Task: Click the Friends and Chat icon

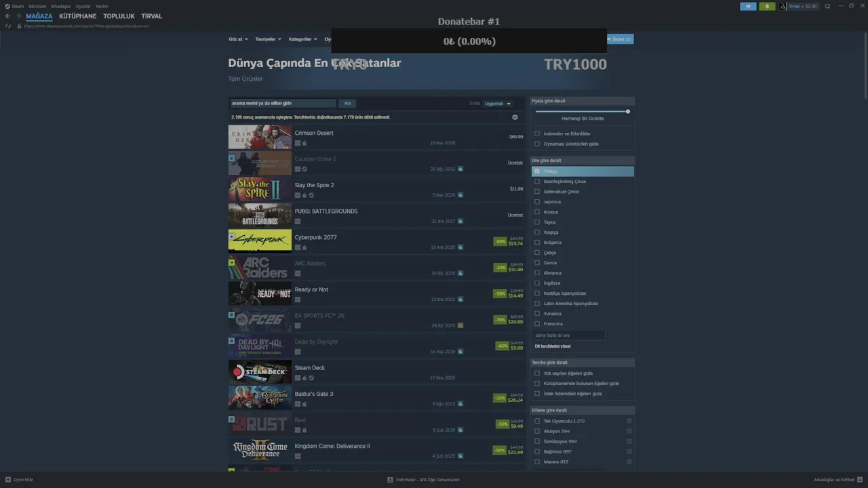Action: tap(860, 479)
